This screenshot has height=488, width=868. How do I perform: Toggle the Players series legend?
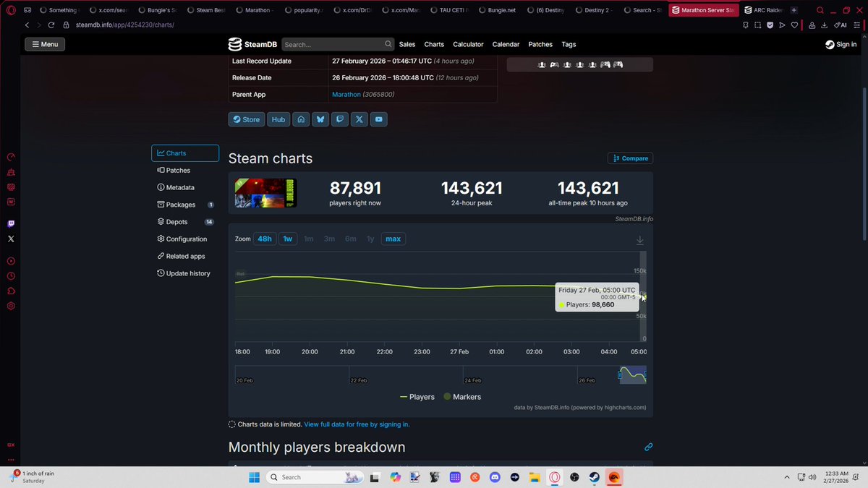click(x=417, y=397)
